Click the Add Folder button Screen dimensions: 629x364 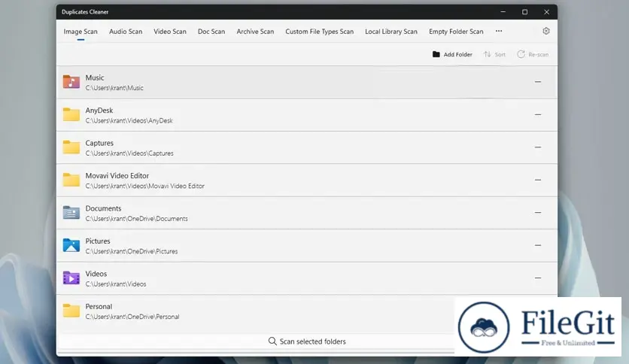coord(452,54)
